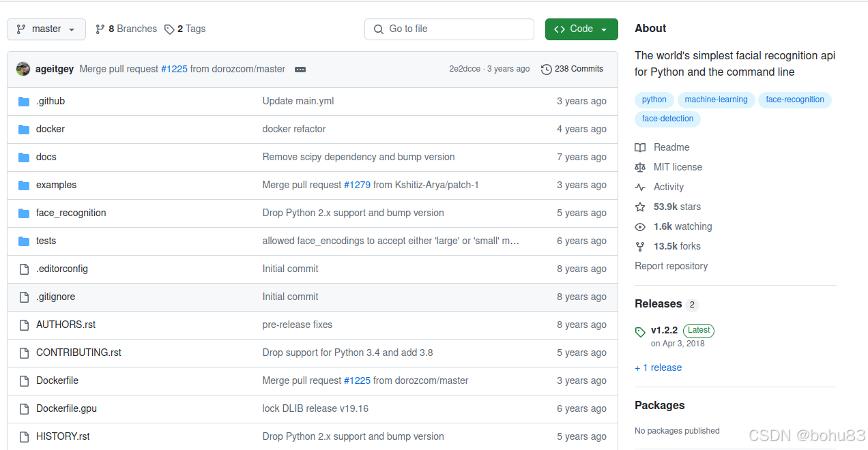868x450 pixels.
Task: Click the docker folder icon
Action: (24, 129)
